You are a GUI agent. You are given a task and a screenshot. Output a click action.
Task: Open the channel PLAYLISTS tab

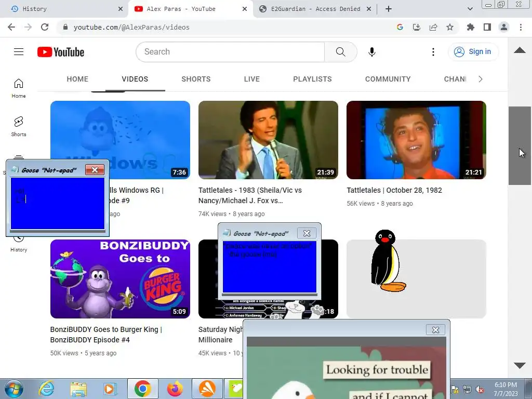312,79
